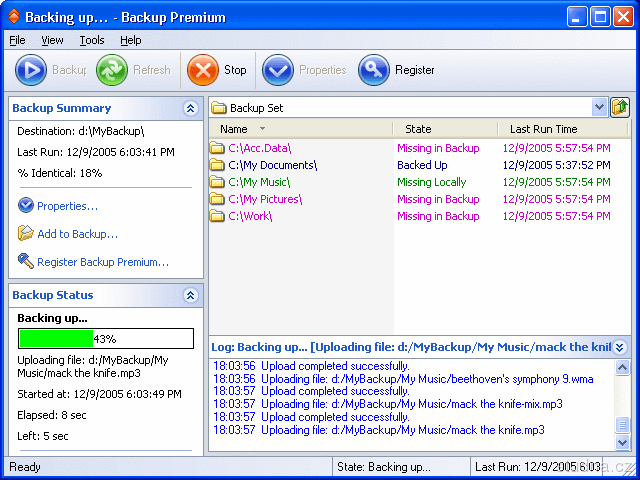640x480 pixels.
Task: Open the Help menu
Action: (x=131, y=40)
